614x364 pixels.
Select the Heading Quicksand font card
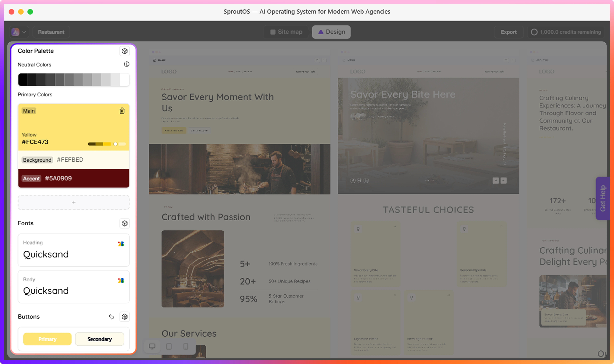point(74,250)
